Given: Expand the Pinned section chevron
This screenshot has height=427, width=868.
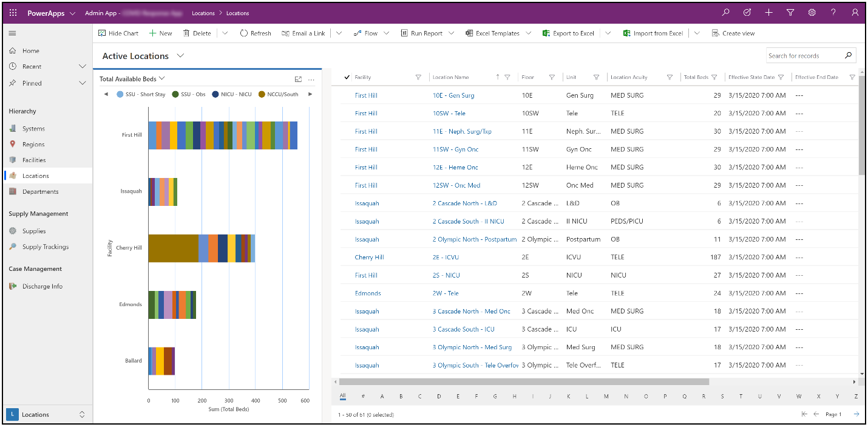Looking at the screenshot, I should click(83, 83).
